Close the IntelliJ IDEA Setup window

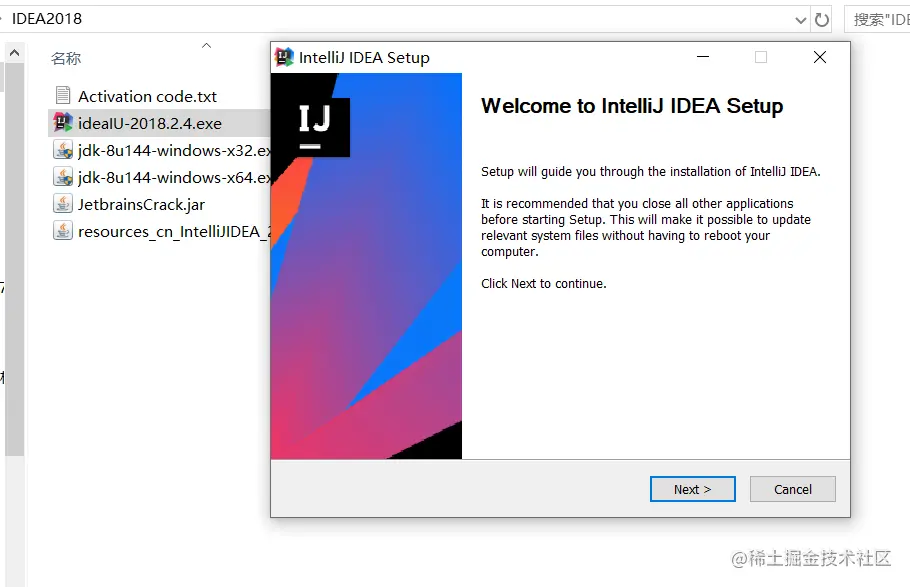tap(819, 57)
